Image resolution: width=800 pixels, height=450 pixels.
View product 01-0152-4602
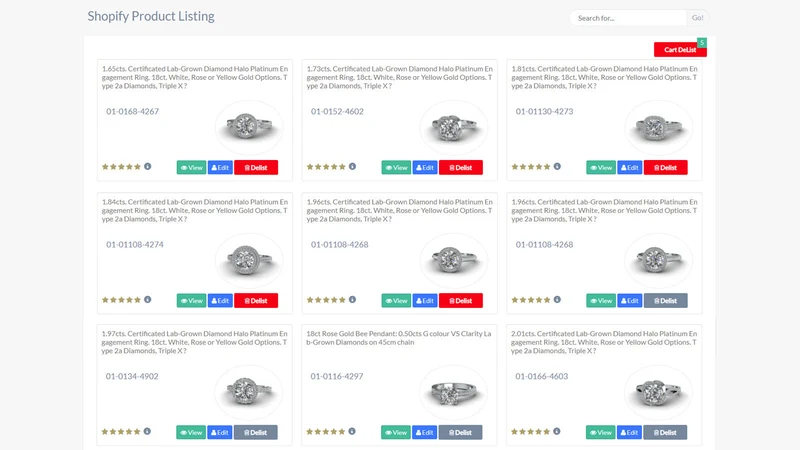pos(396,167)
